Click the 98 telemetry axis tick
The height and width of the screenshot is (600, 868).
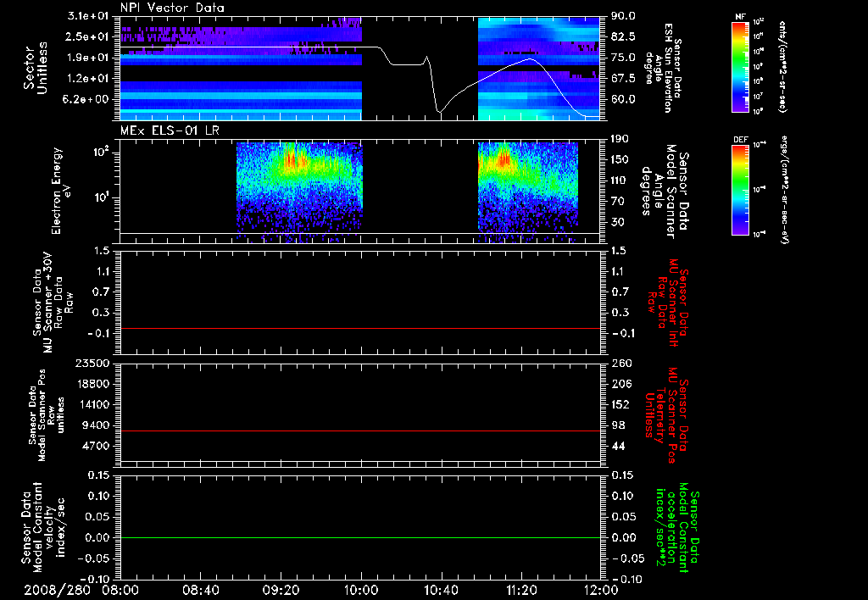click(620, 425)
